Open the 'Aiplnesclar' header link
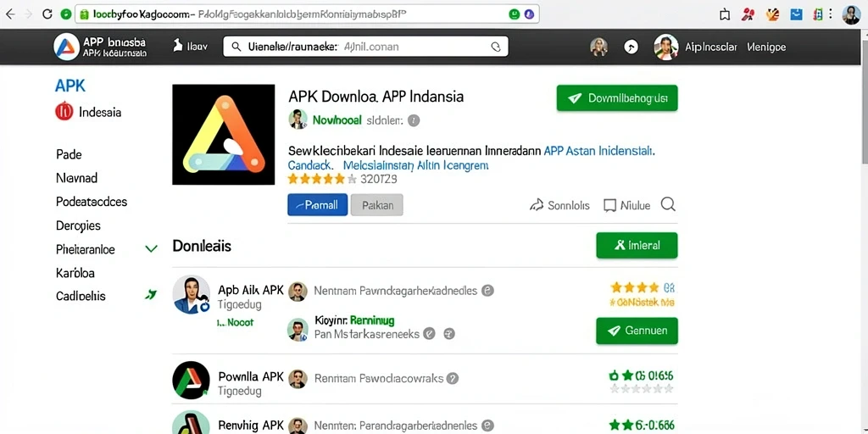Screen dimensions: 868x434 tap(711, 47)
